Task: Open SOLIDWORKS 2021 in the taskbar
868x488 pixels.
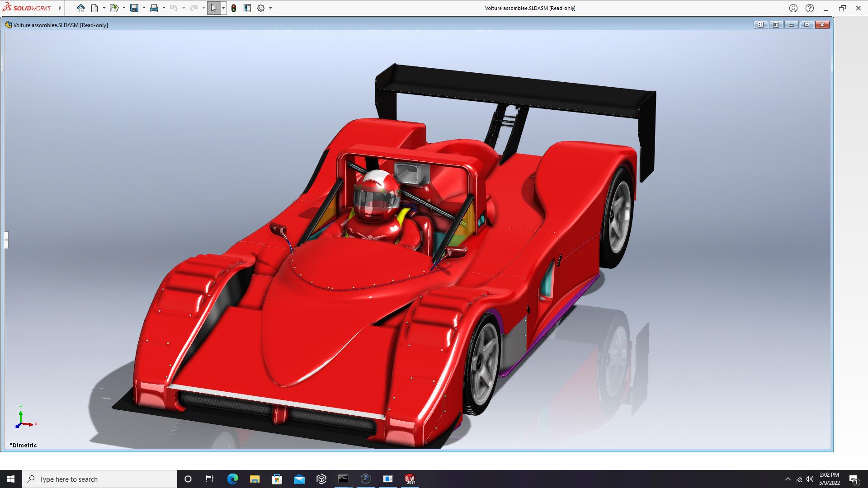Action: pyautogui.click(x=410, y=479)
